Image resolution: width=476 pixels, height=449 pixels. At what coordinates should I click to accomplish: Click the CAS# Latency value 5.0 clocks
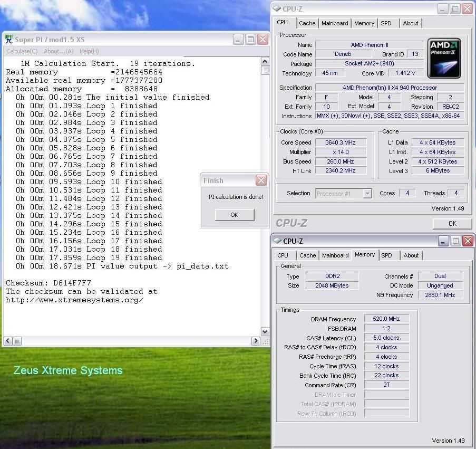[386, 338]
